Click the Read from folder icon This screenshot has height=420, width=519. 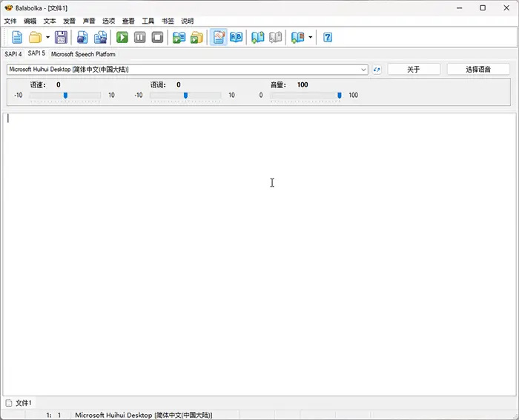[x=197, y=37]
